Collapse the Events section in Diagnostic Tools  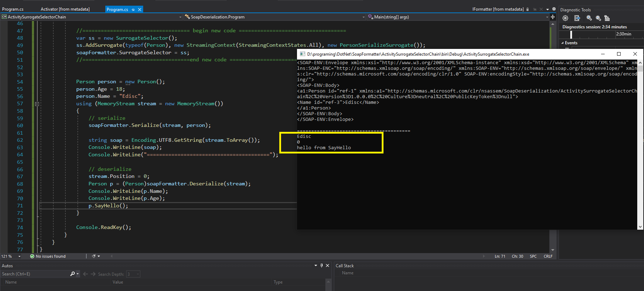pyautogui.click(x=562, y=43)
